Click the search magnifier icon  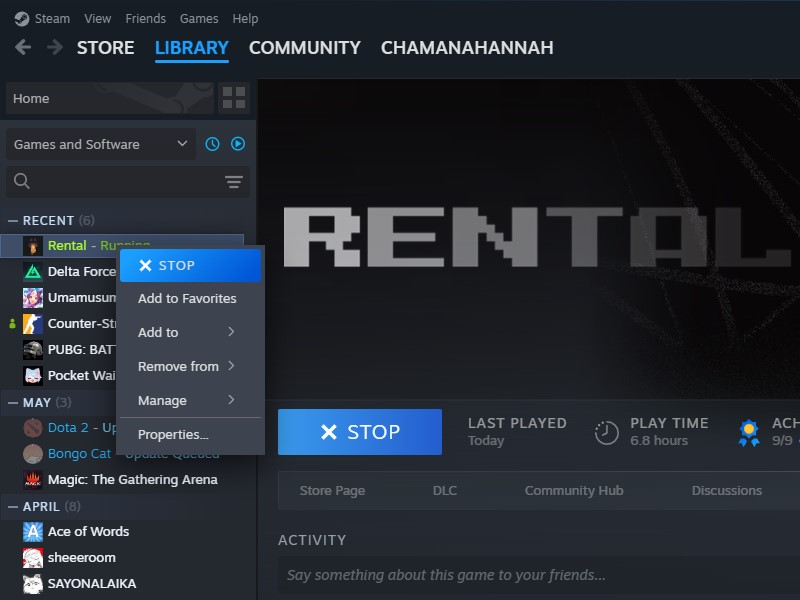pyautogui.click(x=21, y=181)
